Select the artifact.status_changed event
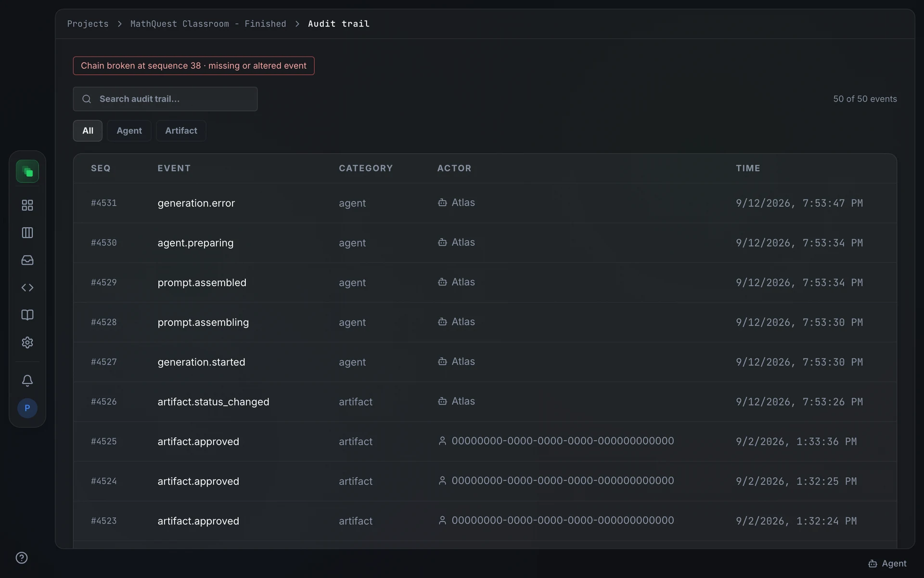924x578 pixels. [x=213, y=402]
